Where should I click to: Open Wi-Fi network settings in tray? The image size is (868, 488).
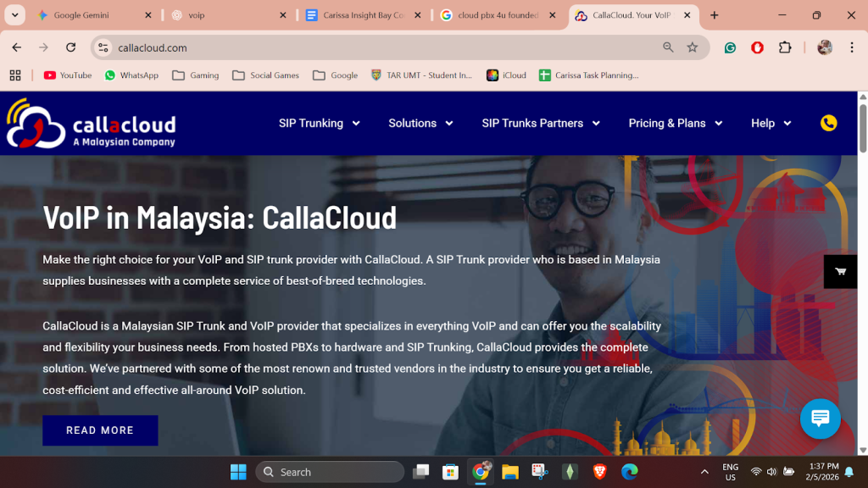(x=755, y=472)
